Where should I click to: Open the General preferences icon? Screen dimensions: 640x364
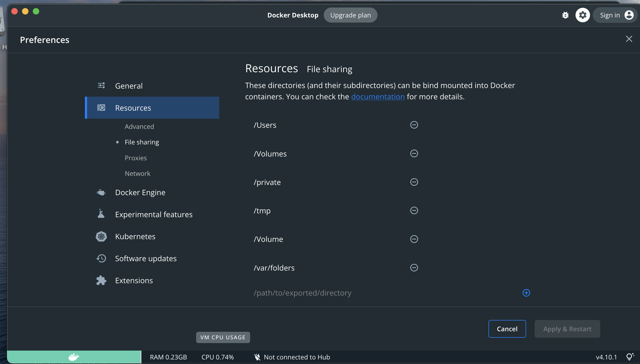coord(101,85)
